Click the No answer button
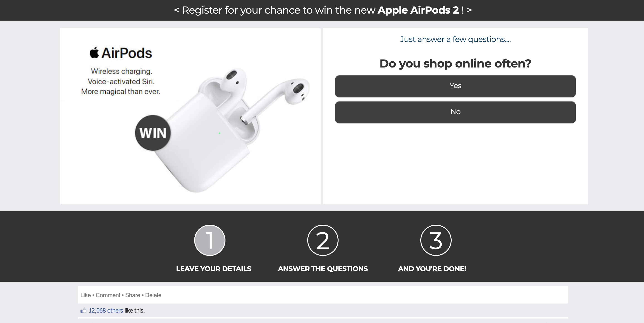 click(x=455, y=112)
